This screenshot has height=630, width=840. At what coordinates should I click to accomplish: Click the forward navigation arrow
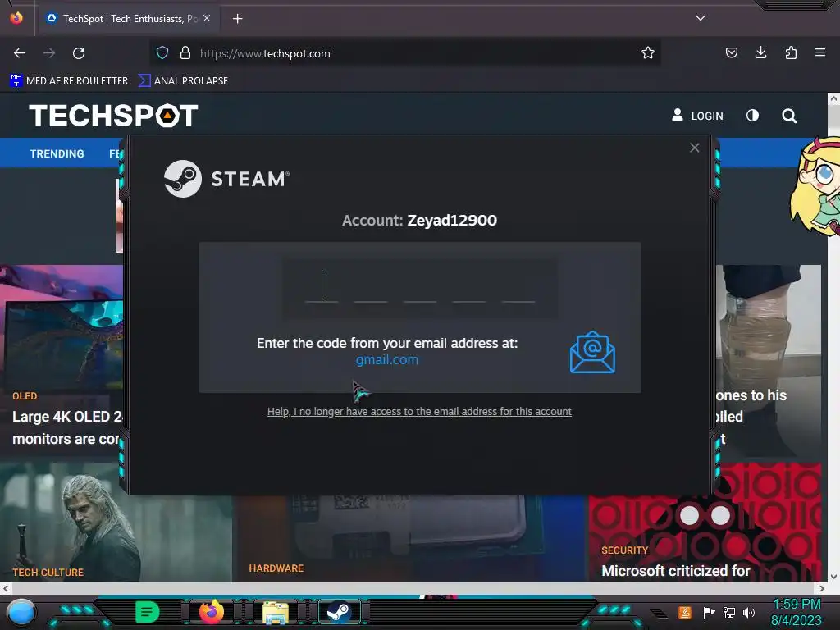[49, 53]
